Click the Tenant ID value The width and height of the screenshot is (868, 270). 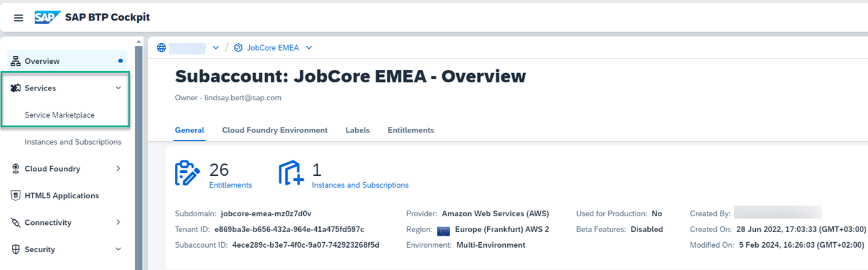290,229
